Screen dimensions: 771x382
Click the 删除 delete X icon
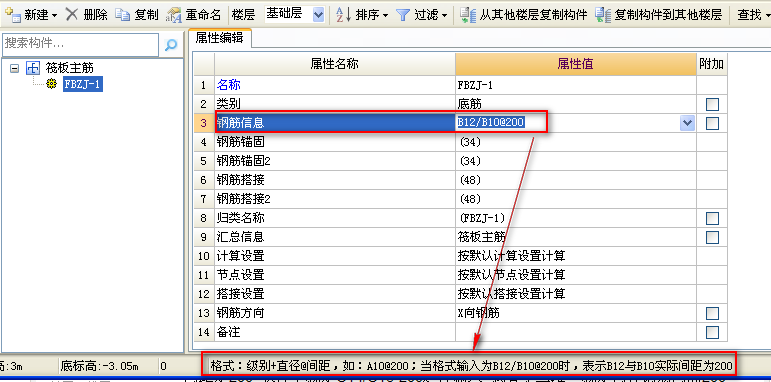coord(72,14)
